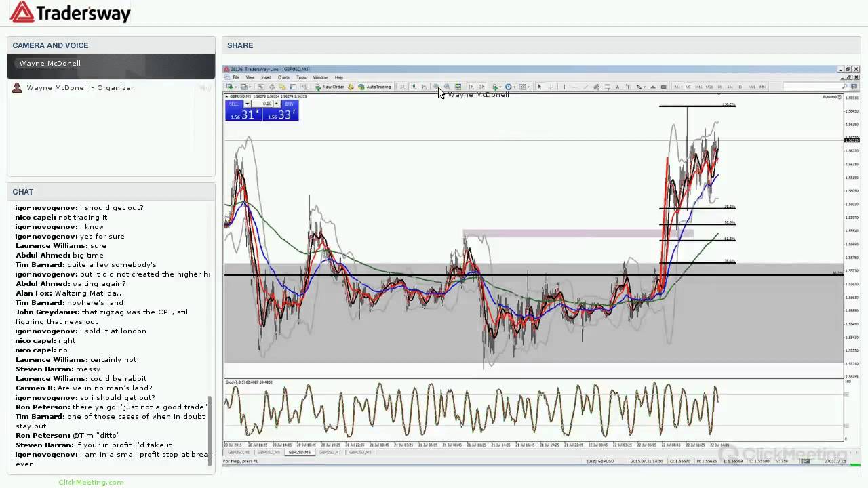Select the Text tool labeled A
Screen dimensions: 868x488
[618, 87]
